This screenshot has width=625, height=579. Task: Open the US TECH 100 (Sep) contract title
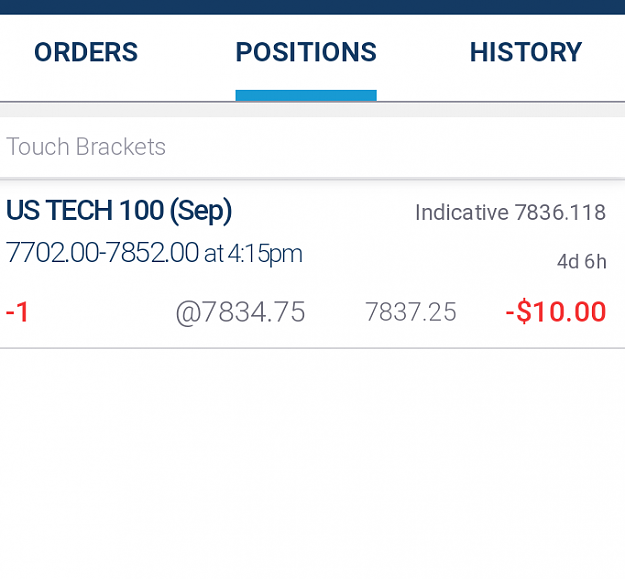(x=119, y=210)
